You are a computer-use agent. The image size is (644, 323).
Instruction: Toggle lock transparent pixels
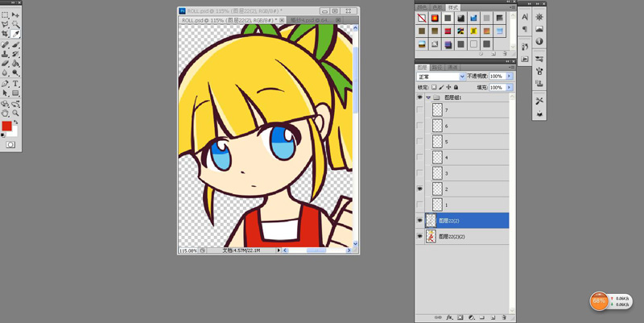434,87
